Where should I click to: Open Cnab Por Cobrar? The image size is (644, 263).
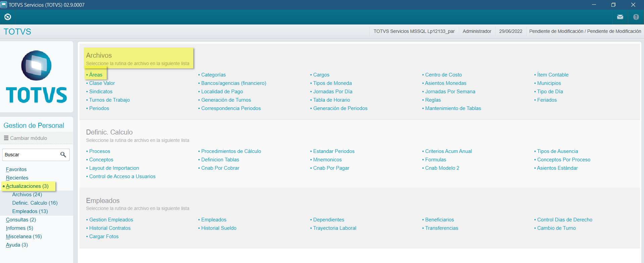(x=220, y=168)
